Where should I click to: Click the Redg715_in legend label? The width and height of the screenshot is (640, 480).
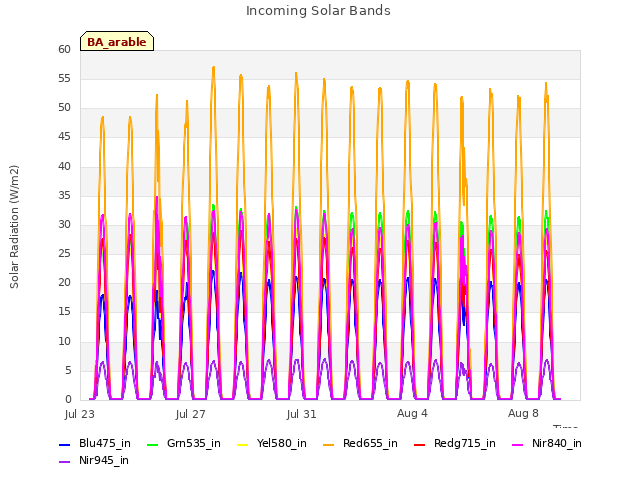465,443
